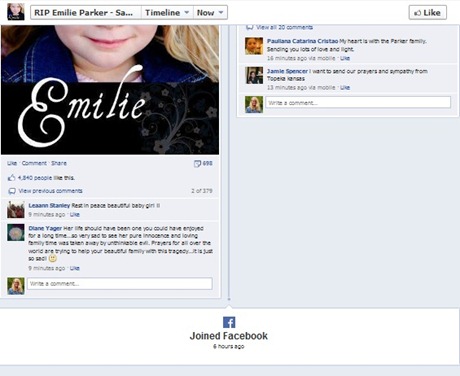Open Leaann Stanley's profile picture

[x=16, y=210]
